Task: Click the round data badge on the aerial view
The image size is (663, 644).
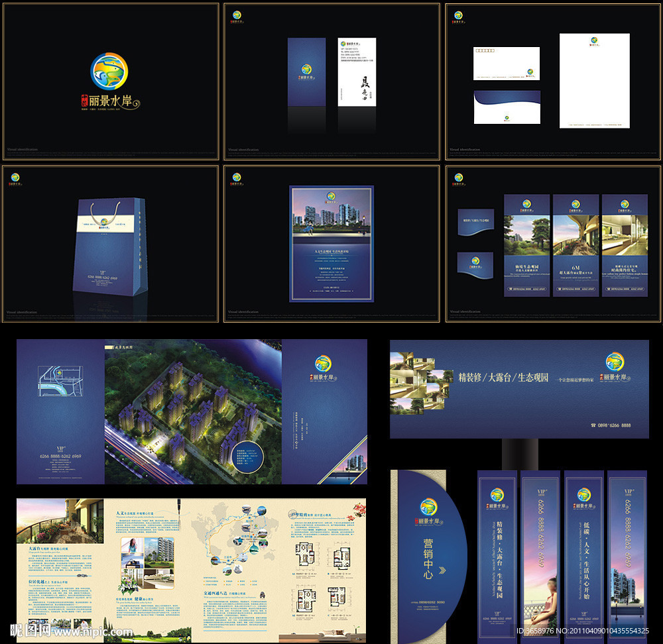Action: pos(248,455)
